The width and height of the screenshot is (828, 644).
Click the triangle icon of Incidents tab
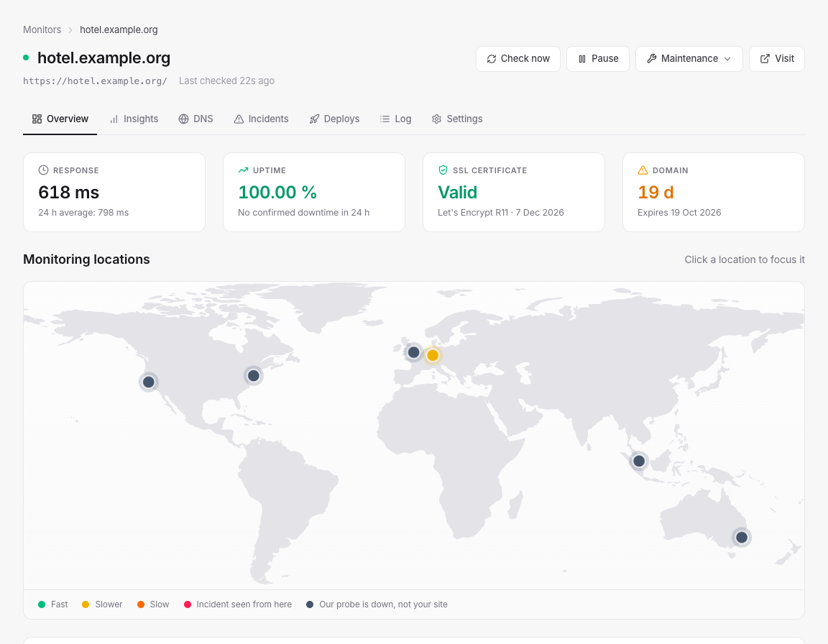239,119
